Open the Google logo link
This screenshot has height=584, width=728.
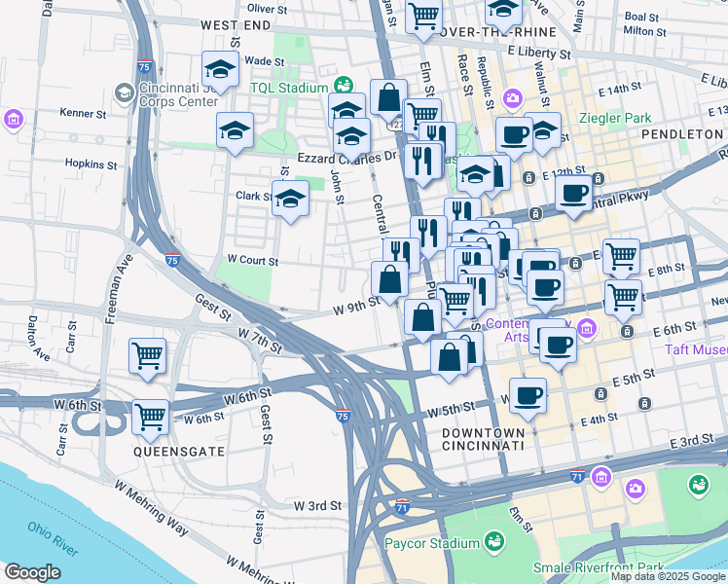[32, 573]
